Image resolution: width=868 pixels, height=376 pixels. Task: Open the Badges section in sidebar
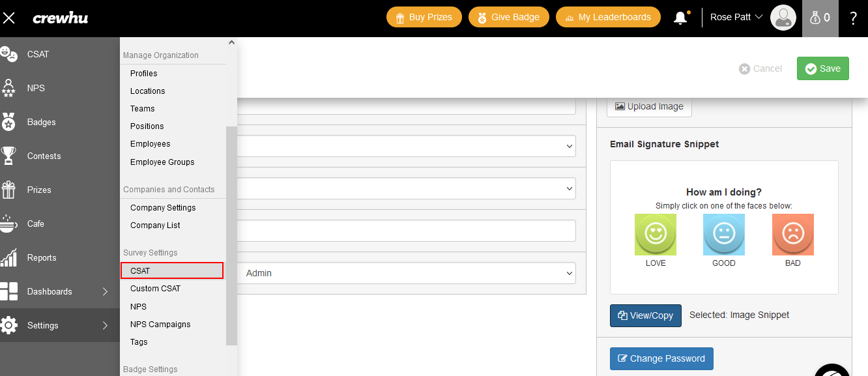[x=41, y=122]
